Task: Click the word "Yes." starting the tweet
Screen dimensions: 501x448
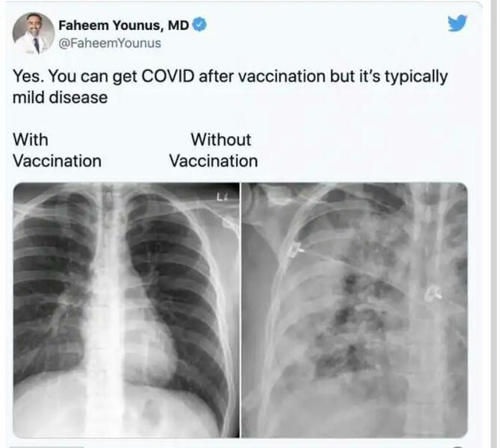Action: click(x=26, y=78)
